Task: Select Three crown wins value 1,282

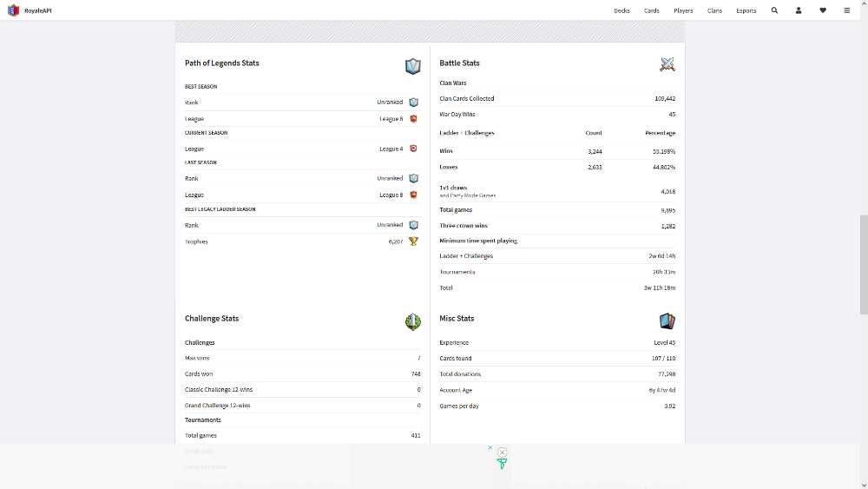Action: (668, 226)
